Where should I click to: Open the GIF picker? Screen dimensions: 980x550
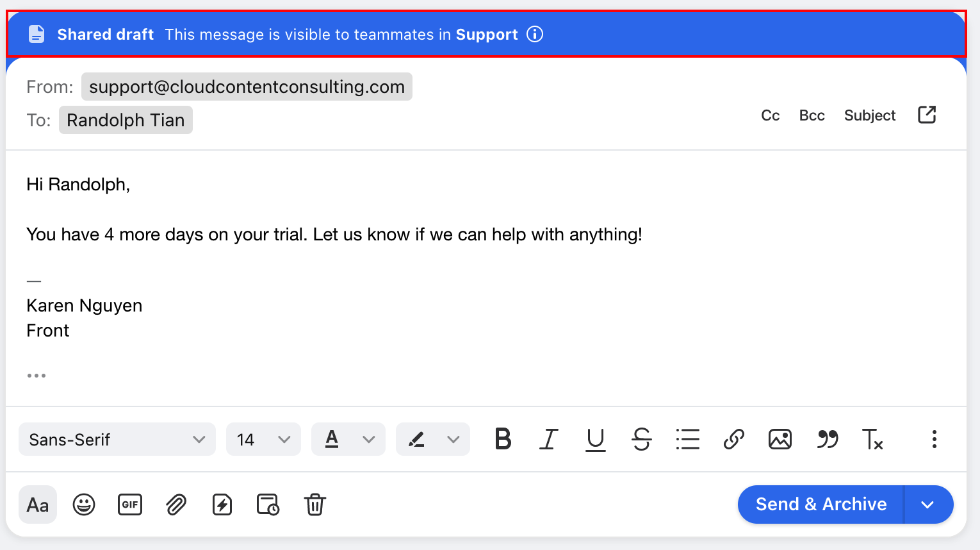tap(130, 504)
